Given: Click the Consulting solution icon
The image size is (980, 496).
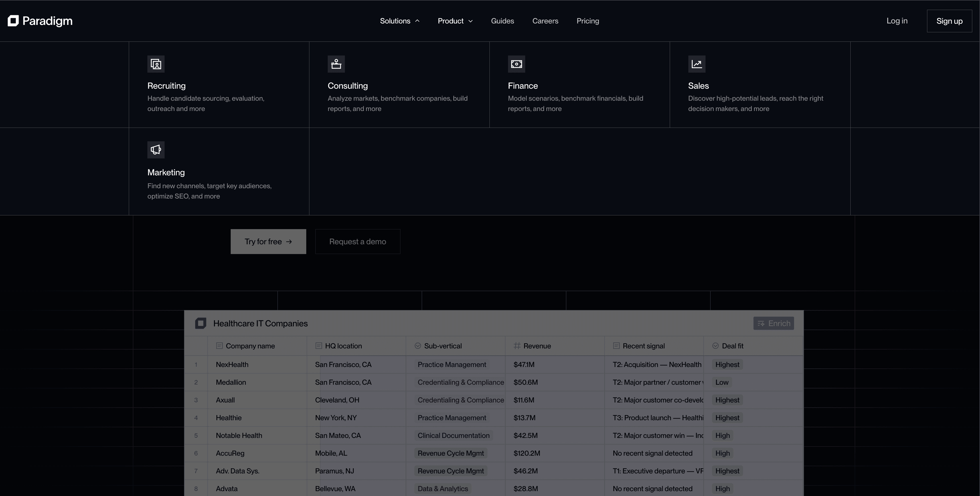Looking at the screenshot, I should click(x=336, y=64).
